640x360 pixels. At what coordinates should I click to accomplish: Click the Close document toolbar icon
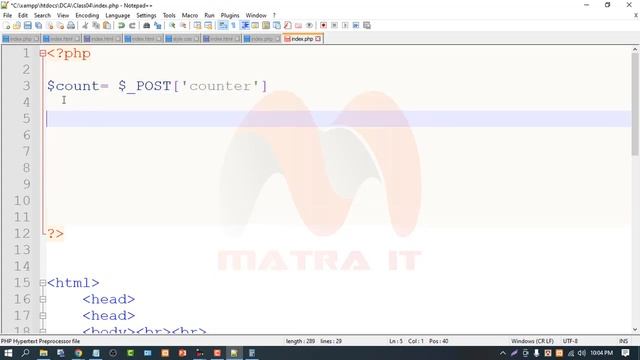(x=49, y=25)
